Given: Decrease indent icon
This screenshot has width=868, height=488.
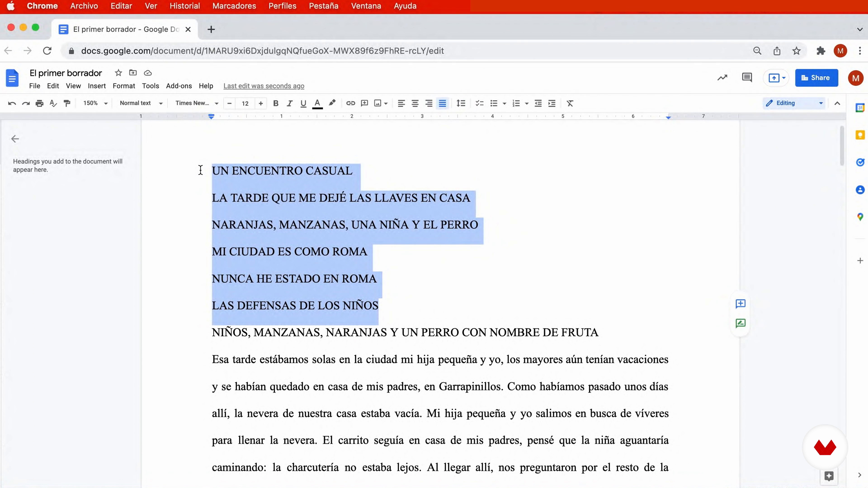Looking at the screenshot, I should click(x=538, y=103).
